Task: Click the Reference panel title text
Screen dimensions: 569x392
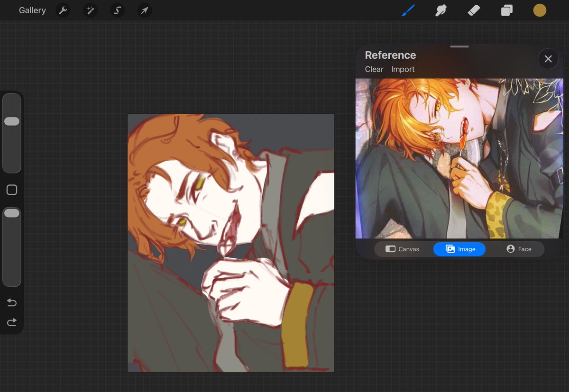Action: (x=390, y=55)
